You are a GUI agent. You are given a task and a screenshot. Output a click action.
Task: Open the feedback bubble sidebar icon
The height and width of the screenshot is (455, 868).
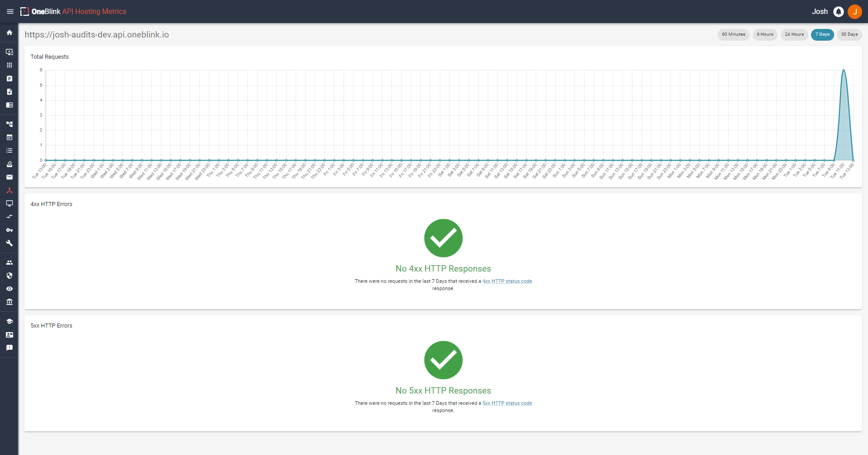click(9, 348)
